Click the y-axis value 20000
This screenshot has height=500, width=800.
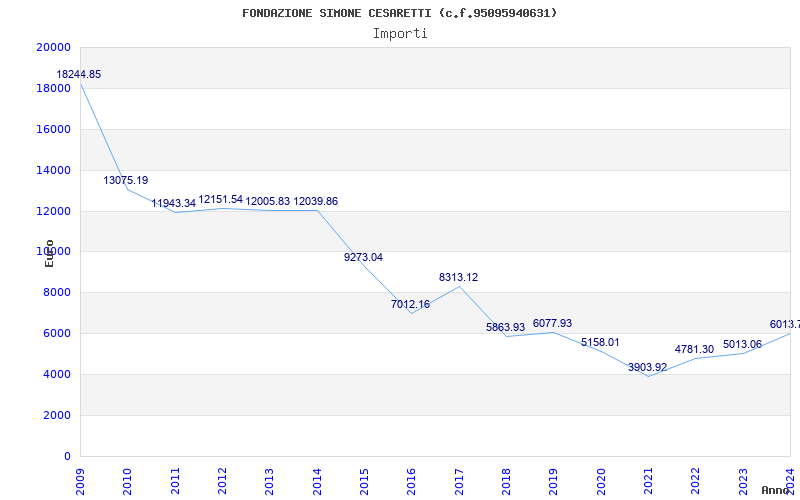(x=53, y=47)
